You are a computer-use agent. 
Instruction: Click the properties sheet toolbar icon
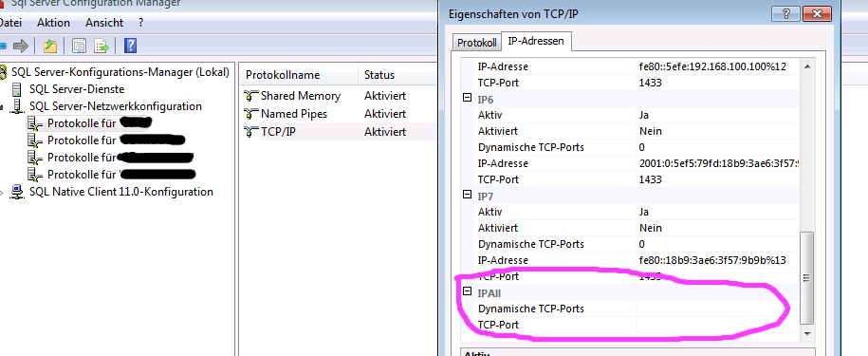[x=79, y=46]
